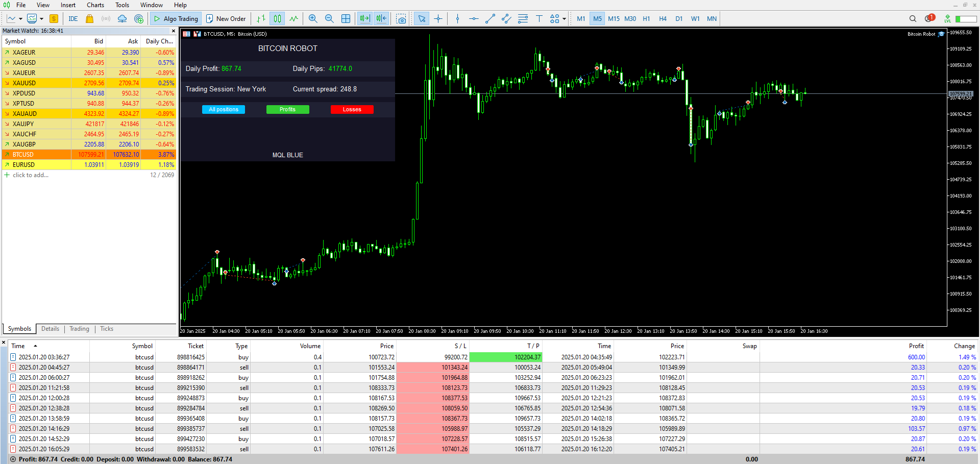Switch to the Trading tab in Market Watch

coord(79,329)
